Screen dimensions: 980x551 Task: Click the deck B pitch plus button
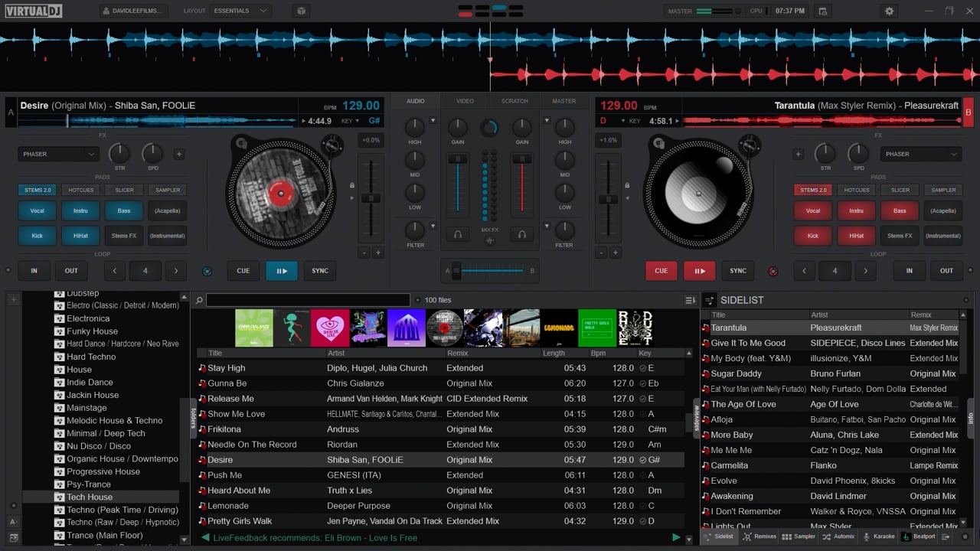pyautogui.click(x=615, y=253)
